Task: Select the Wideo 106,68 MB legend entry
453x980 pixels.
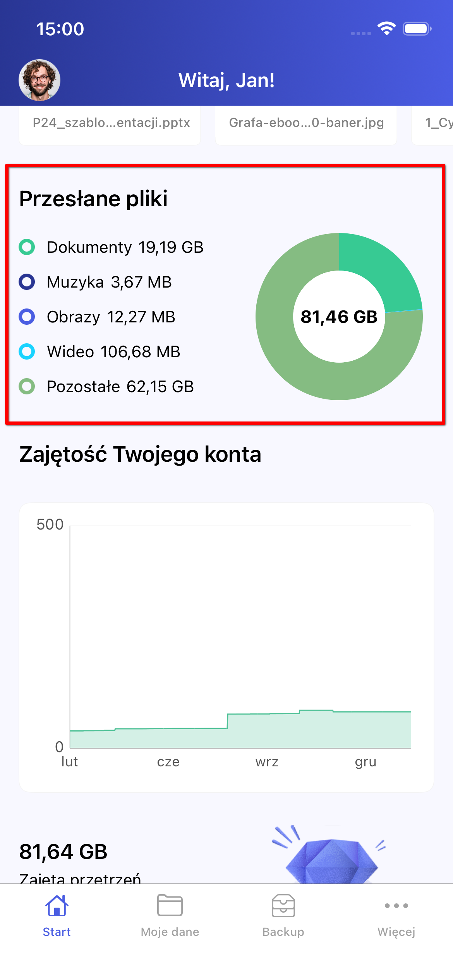Action: click(x=113, y=351)
